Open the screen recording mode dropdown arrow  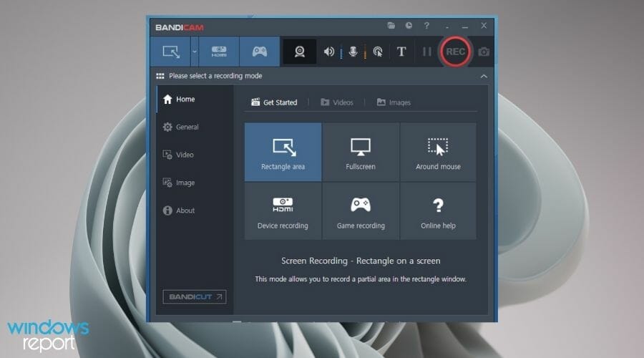pyautogui.click(x=195, y=52)
